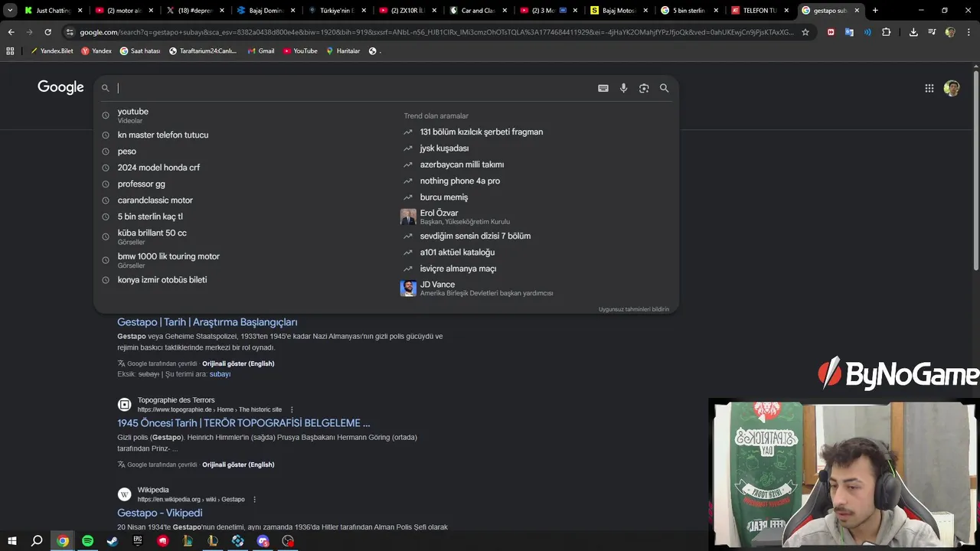The width and height of the screenshot is (980, 551).
Task: Select the 'kn master telefon tutucu' suggestion
Action: tap(163, 135)
